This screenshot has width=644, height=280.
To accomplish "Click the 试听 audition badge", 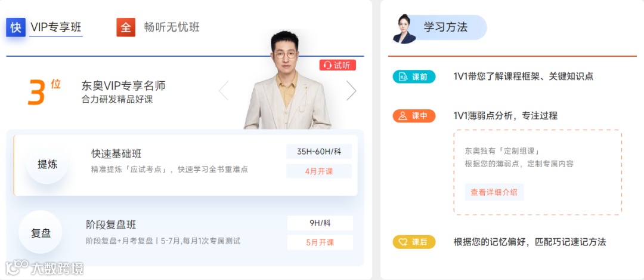I will point(338,65).
